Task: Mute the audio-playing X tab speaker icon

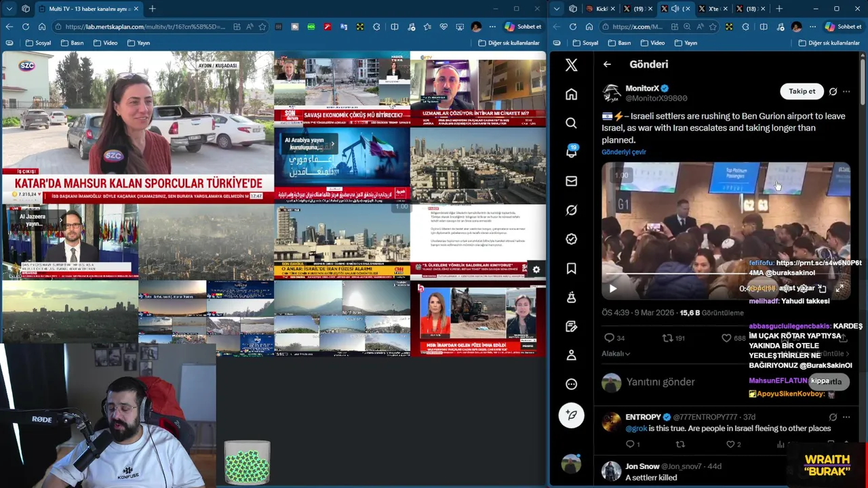Action: tap(675, 9)
